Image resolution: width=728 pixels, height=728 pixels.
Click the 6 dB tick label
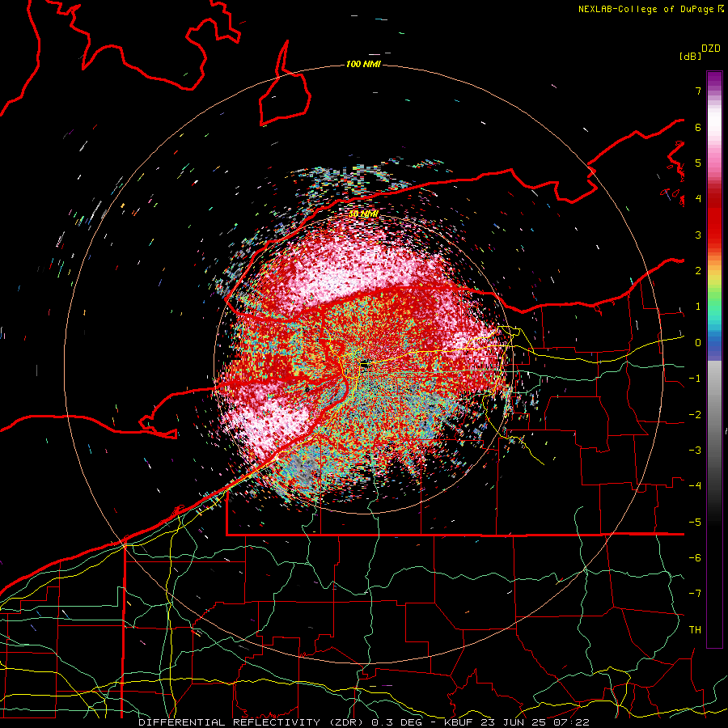(x=698, y=127)
